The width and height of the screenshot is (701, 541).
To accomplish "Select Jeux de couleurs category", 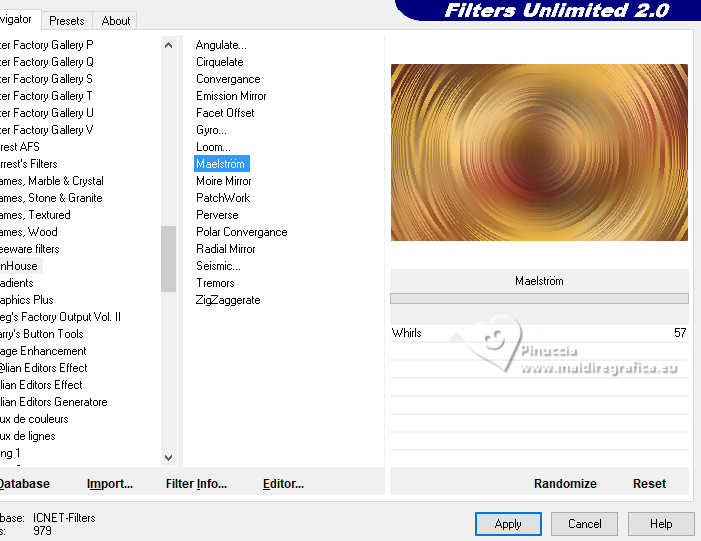I will 34,419.
